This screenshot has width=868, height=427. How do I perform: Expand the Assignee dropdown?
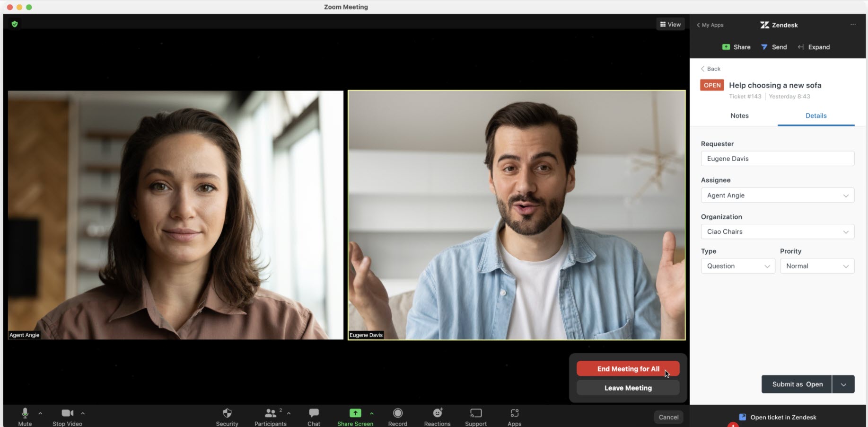pos(777,196)
